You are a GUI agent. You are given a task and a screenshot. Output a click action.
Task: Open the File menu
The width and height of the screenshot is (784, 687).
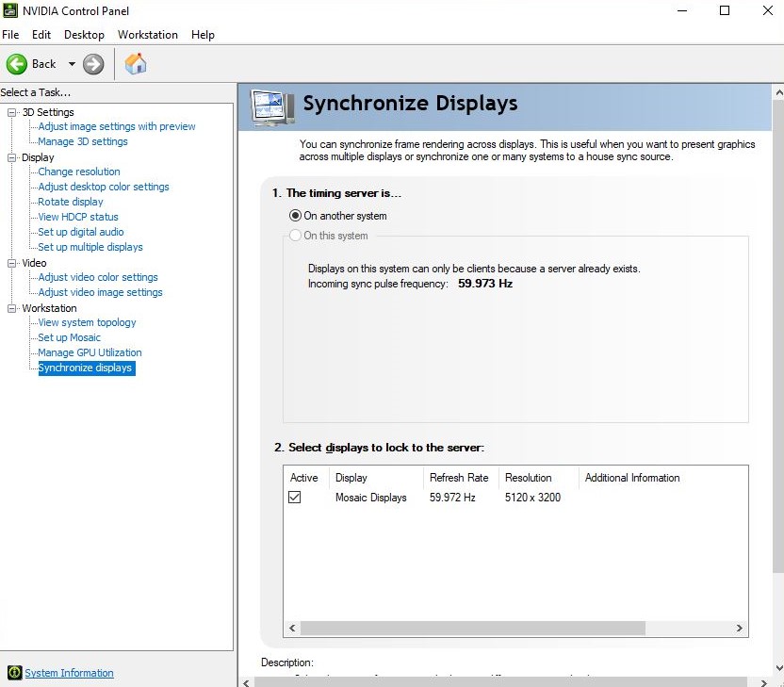click(x=10, y=35)
